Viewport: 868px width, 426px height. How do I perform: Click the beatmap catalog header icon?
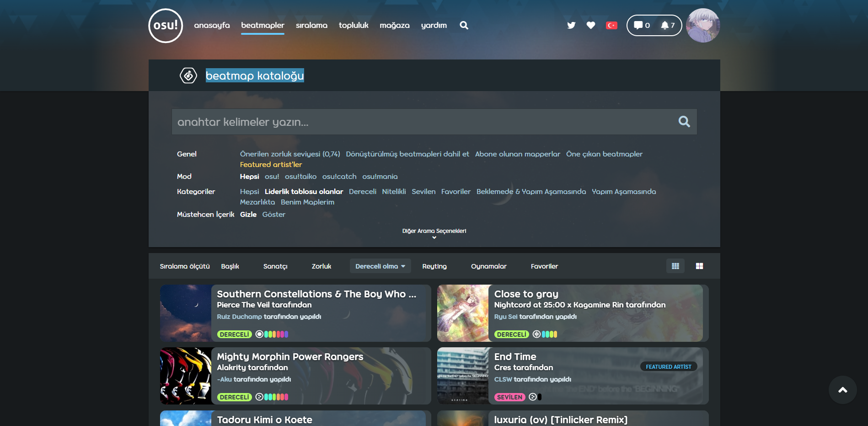[x=188, y=75]
